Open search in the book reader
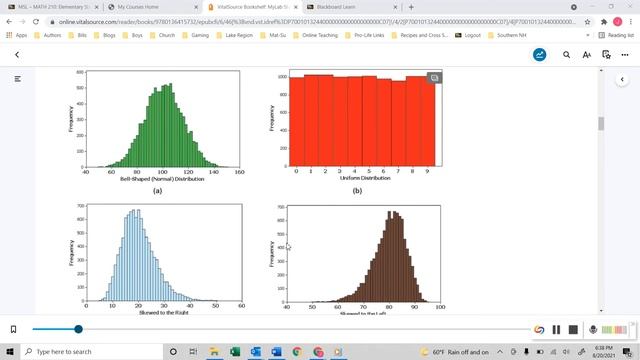Image resolution: width=640 pixels, height=360 pixels. coord(567,55)
